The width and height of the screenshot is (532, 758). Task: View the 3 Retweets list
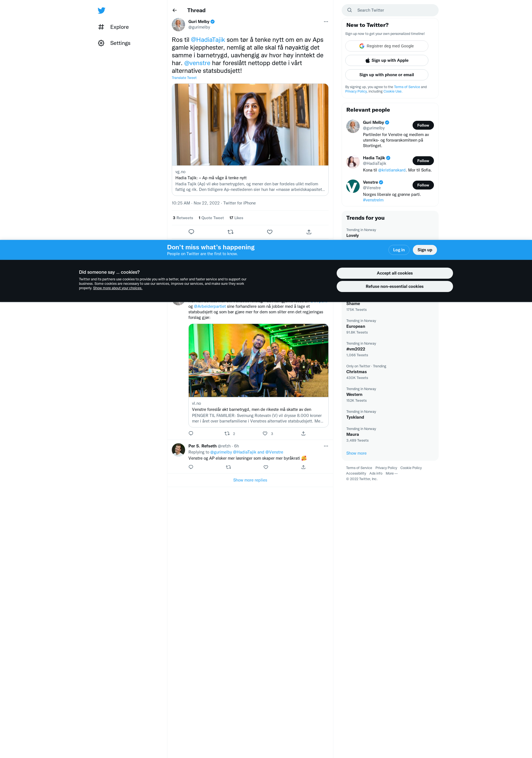[x=183, y=218]
